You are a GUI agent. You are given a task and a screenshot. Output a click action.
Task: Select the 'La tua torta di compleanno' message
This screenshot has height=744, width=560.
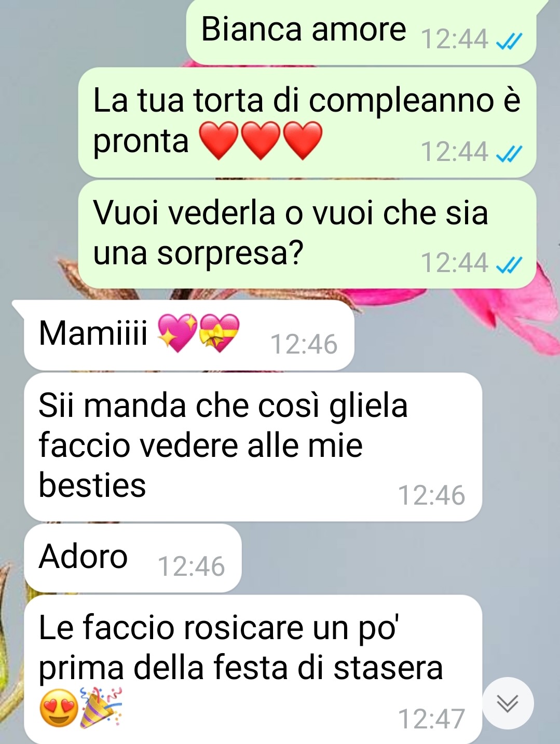307,123
